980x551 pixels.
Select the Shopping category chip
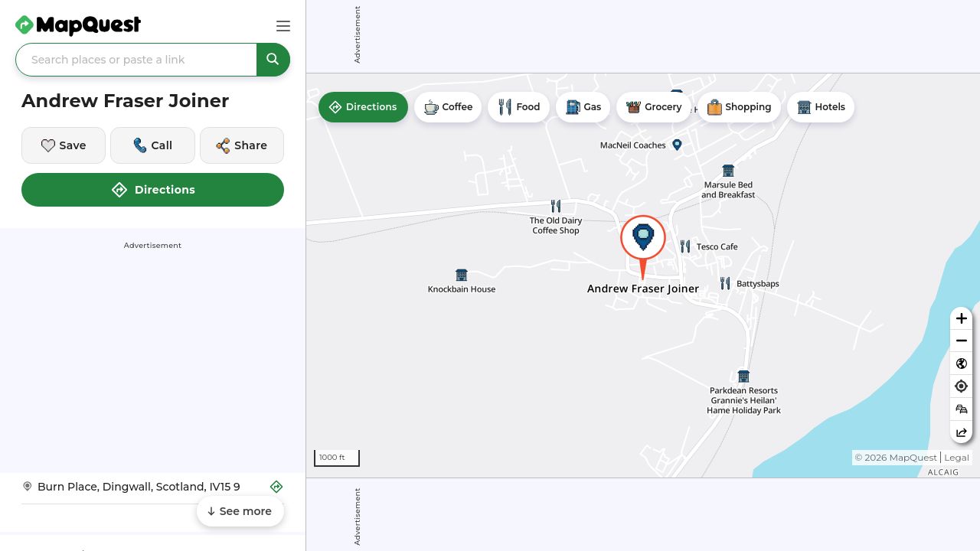point(739,107)
